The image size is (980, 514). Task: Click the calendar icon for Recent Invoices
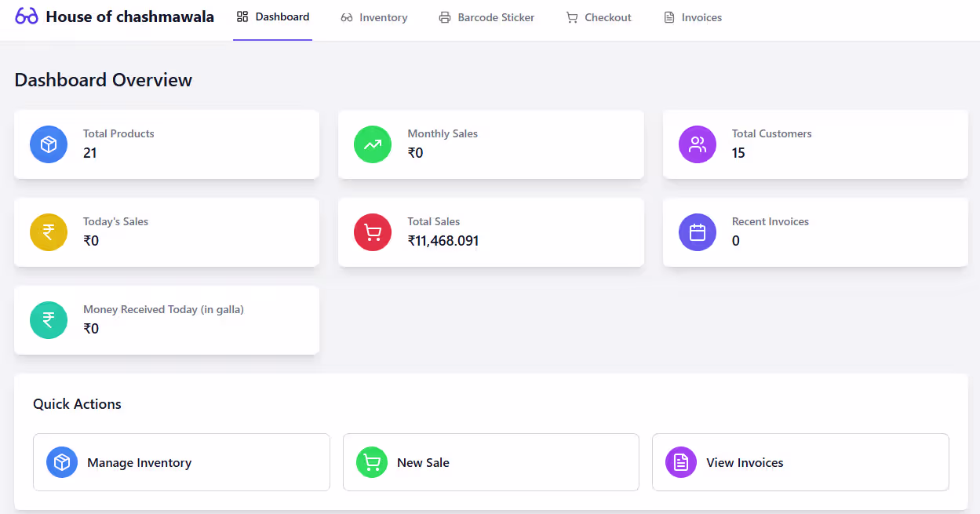coord(698,232)
